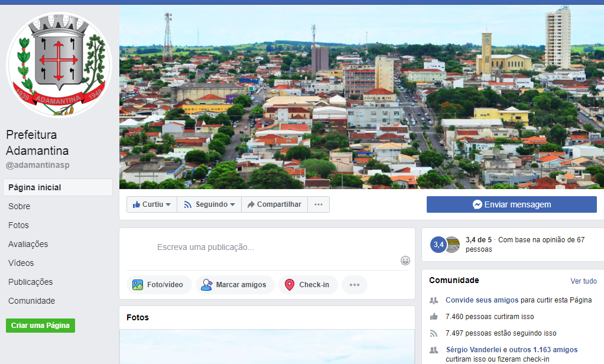Click the Marcar amigos tag icon
604x364 pixels.
click(x=206, y=285)
